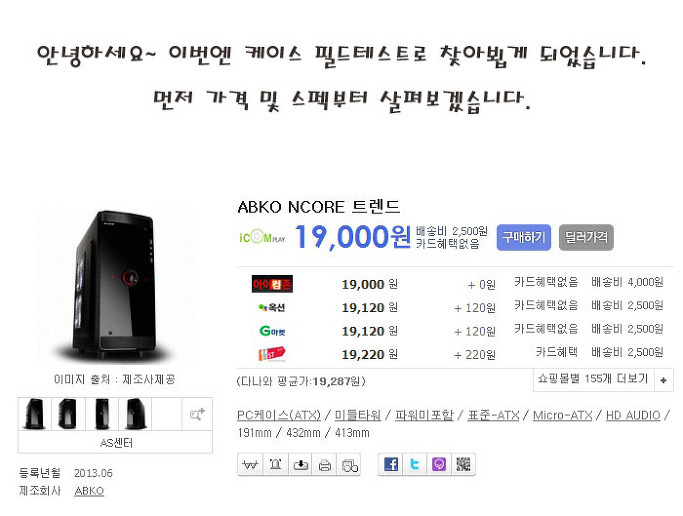The height and width of the screenshot is (516, 683).
Task: Open the QR code icon
Action: [463, 465]
